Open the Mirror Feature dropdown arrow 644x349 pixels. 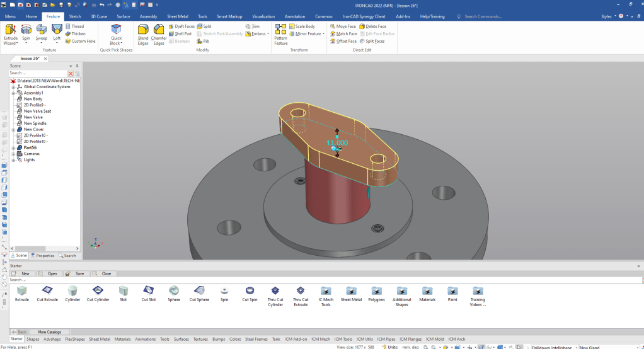click(x=325, y=34)
